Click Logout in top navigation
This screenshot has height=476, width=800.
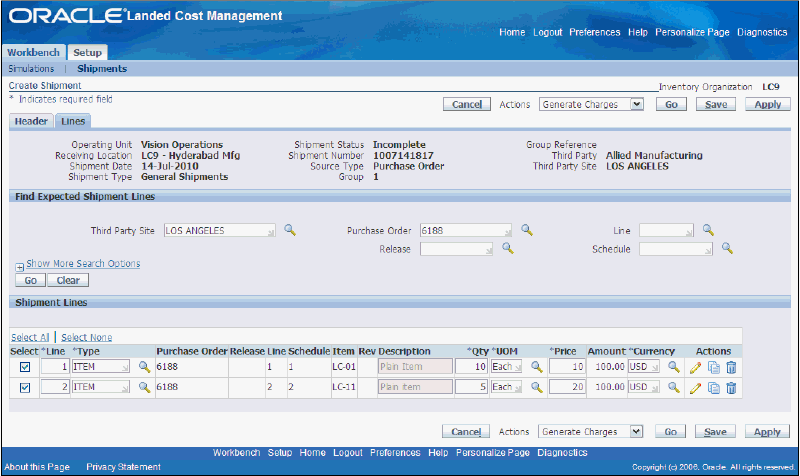click(x=547, y=32)
